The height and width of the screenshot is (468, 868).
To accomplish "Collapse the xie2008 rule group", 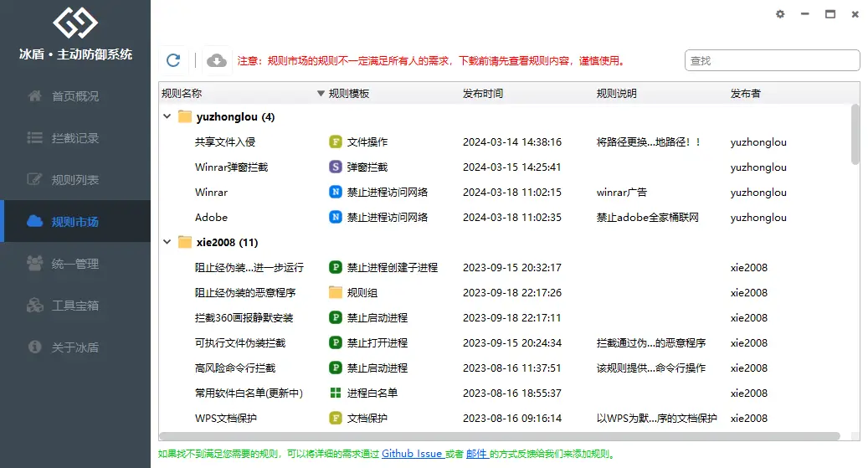I will (167, 243).
